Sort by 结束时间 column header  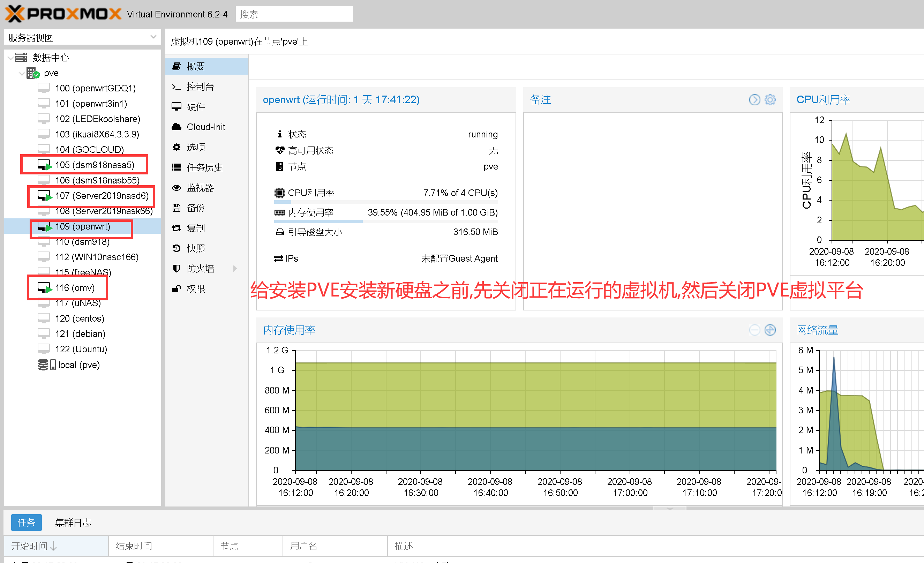tap(160, 546)
